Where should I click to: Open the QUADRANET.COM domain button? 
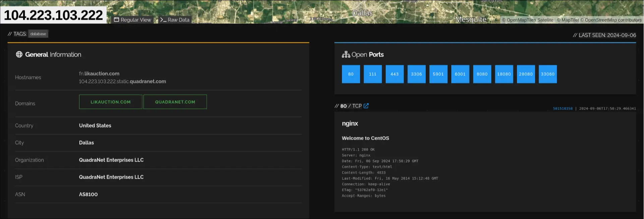[x=175, y=102]
